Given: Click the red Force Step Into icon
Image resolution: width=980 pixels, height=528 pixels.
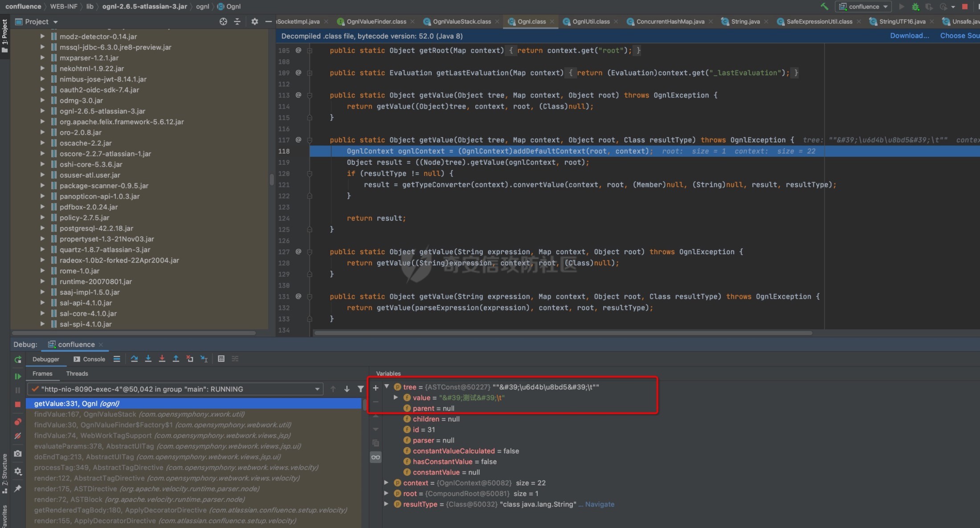Looking at the screenshot, I should pos(162,359).
